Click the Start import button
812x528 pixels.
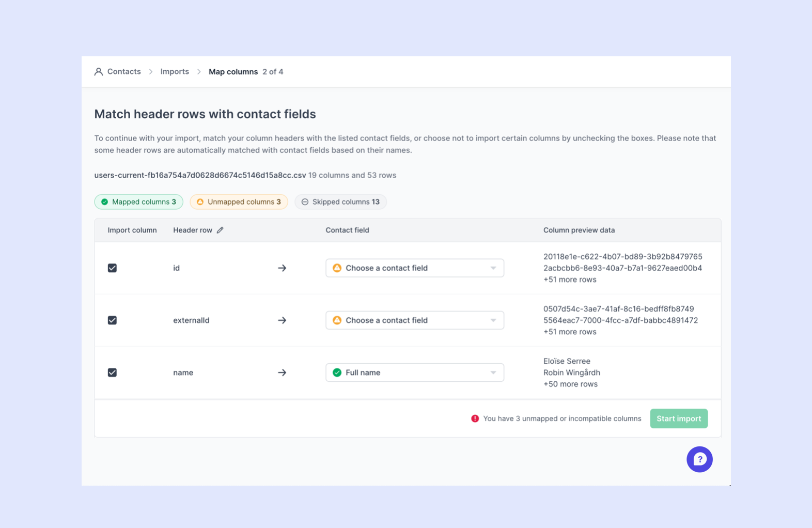[679, 418]
